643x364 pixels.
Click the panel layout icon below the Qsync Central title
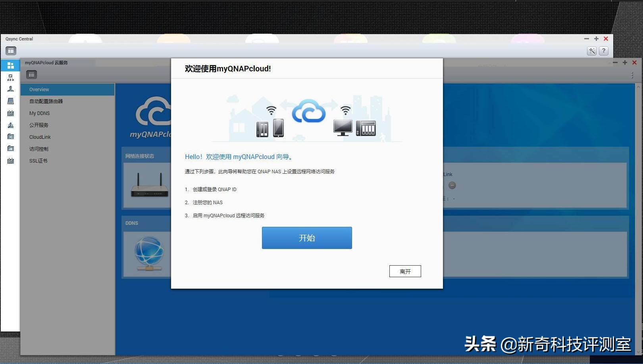10,50
